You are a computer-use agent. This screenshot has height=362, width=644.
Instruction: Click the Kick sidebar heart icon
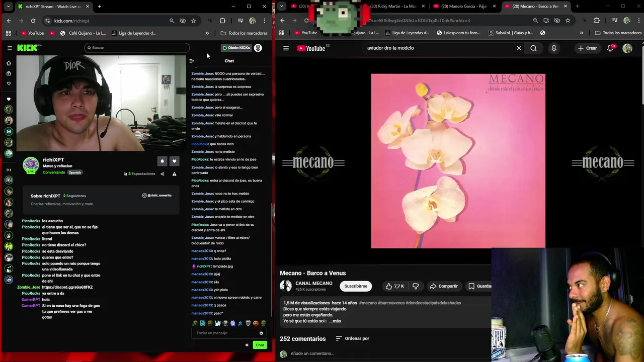[x=9, y=83]
